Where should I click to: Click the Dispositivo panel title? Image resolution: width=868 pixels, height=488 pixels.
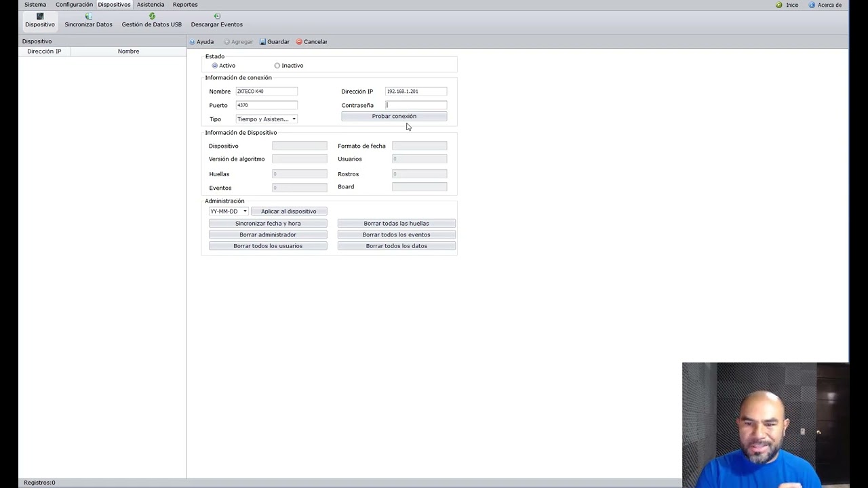click(37, 41)
